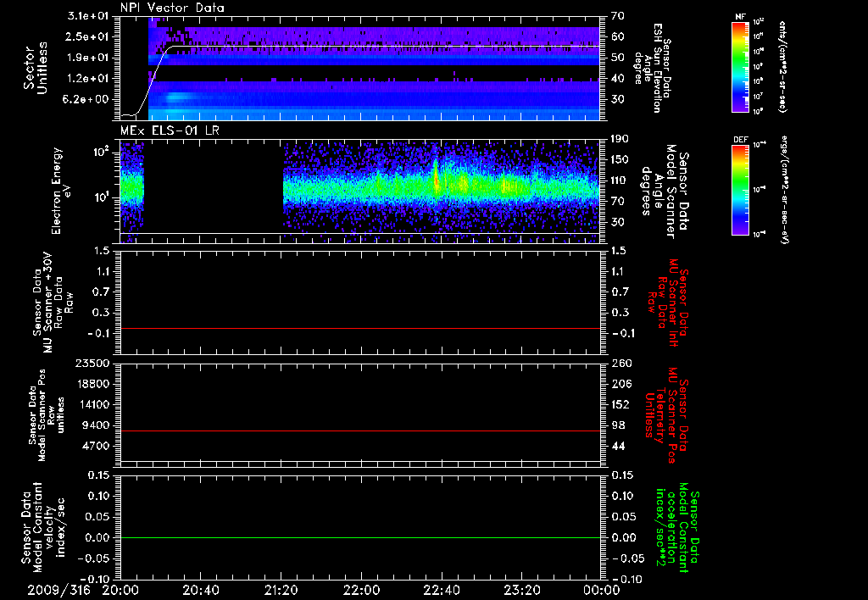Image resolution: width=868 pixels, height=600 pixels.
Task: Click the '98' telemetry tick value
Action: pyautogui.click(x=617, y=425)
